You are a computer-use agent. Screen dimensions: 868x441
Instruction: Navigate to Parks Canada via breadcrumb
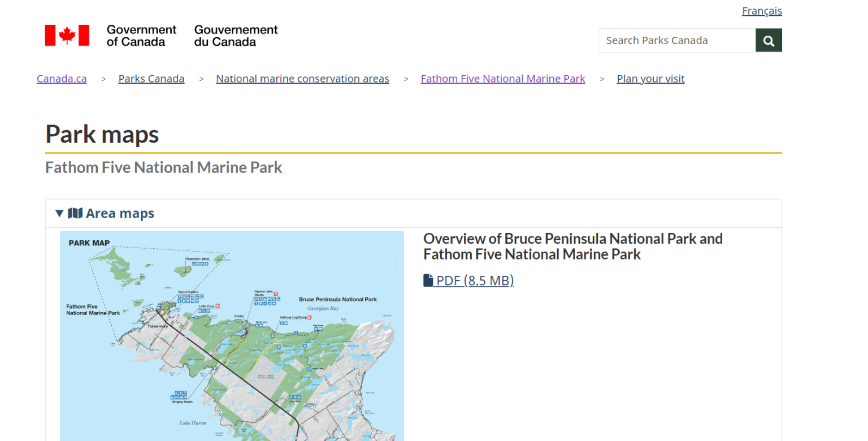(151, 79)
